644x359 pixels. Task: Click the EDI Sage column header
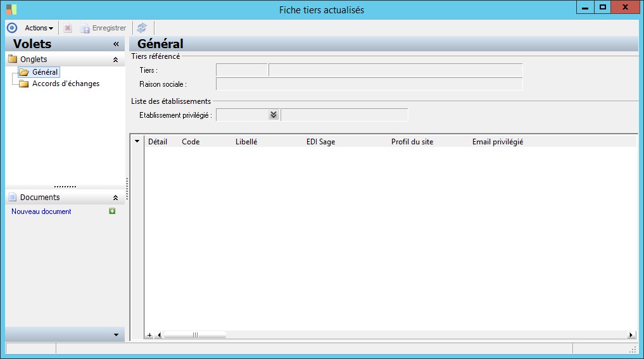pyautogui.click(x=321, y=142)
